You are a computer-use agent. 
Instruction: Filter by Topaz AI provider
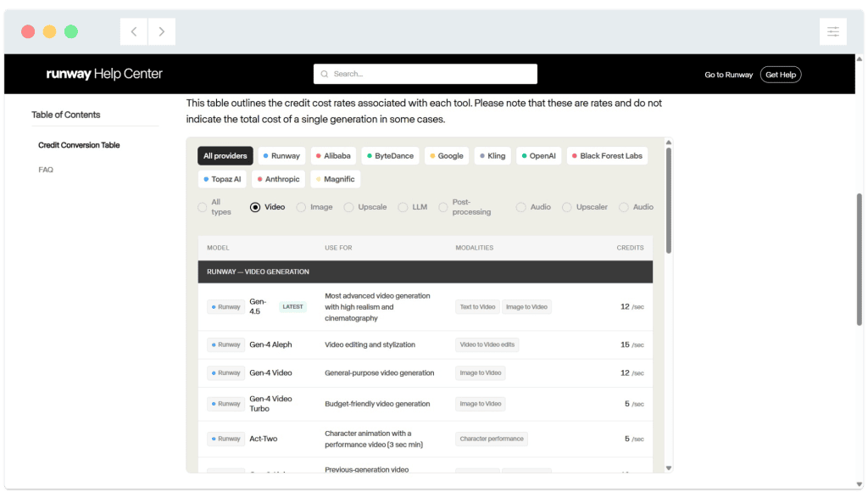click(x=222, y=179)
